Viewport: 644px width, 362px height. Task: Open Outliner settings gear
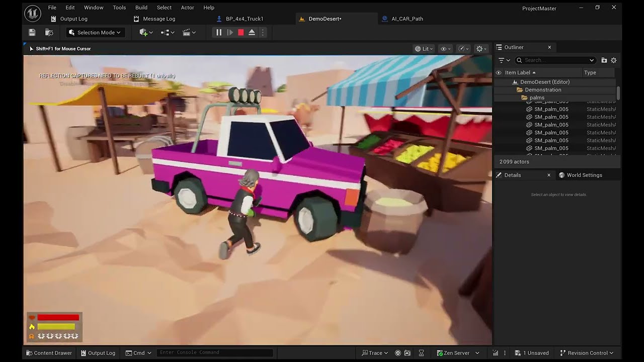(614, 60)
